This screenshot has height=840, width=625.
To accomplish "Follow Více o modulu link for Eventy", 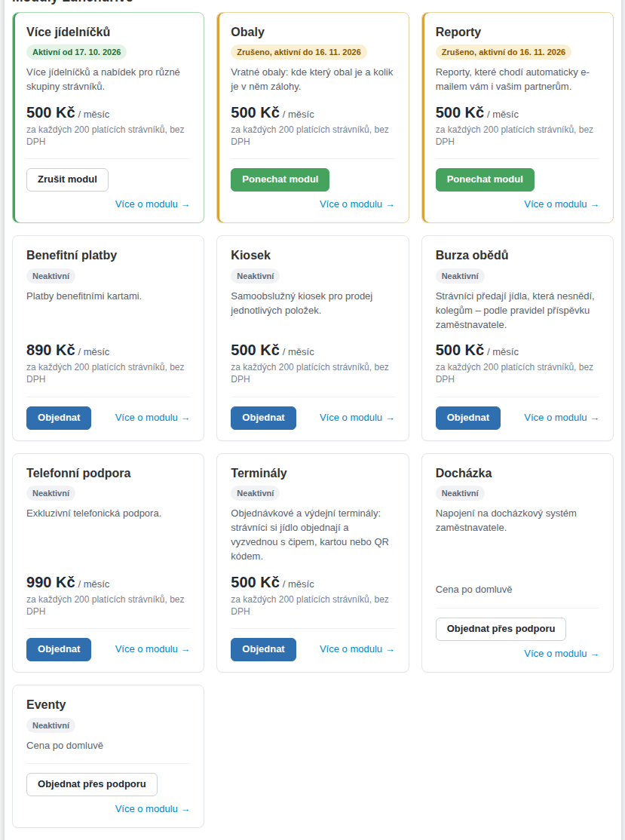I will click(152, 809).
